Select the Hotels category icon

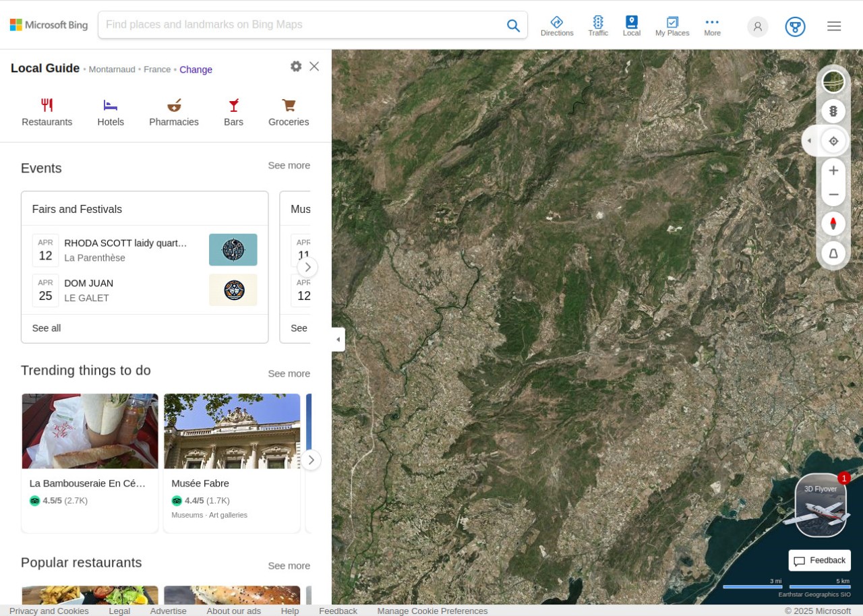point(111,111)
